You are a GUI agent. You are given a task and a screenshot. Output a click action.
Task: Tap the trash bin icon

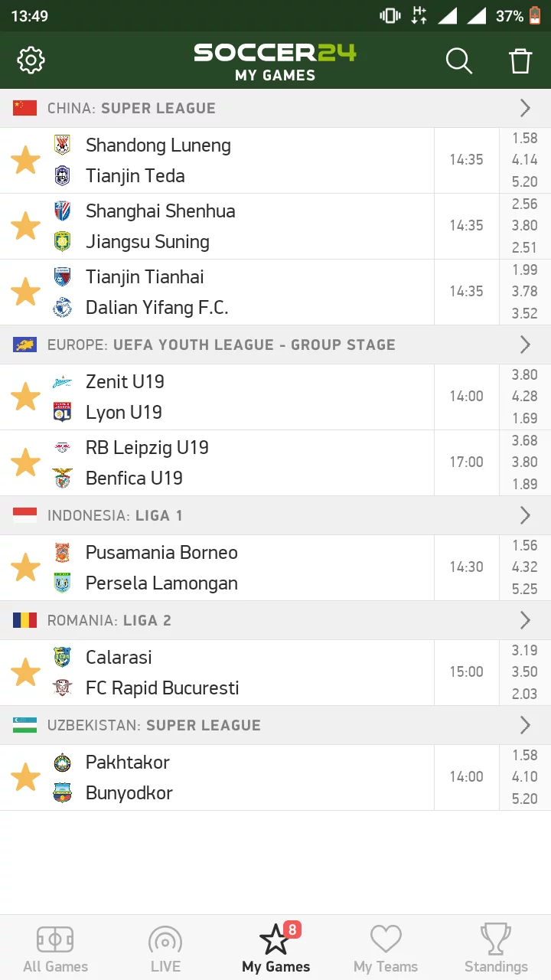coord(520,60)
